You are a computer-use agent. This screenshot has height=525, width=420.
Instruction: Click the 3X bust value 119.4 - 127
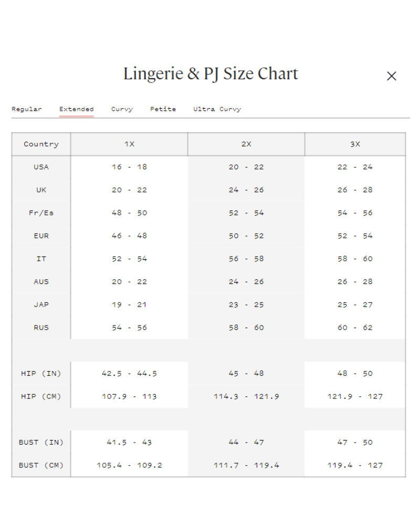355,466
